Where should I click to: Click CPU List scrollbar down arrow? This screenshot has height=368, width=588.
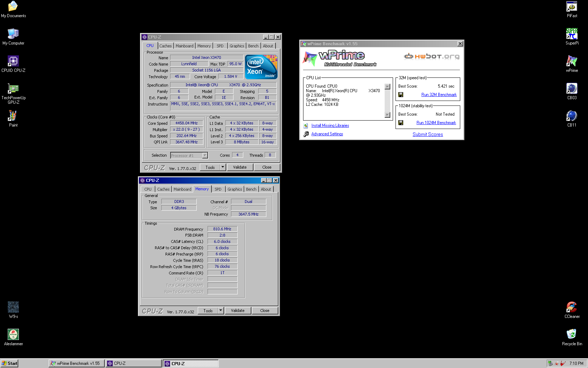coord(387,115)
